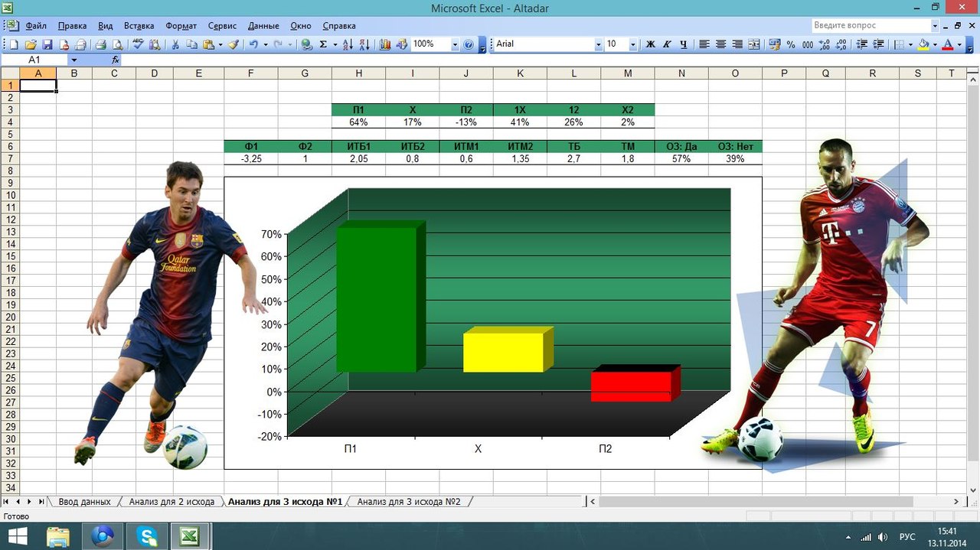Switch to sheet Анализ для 3 исхода №2
The width and height of the screenshot is (980, 550).
pos(409,502)
